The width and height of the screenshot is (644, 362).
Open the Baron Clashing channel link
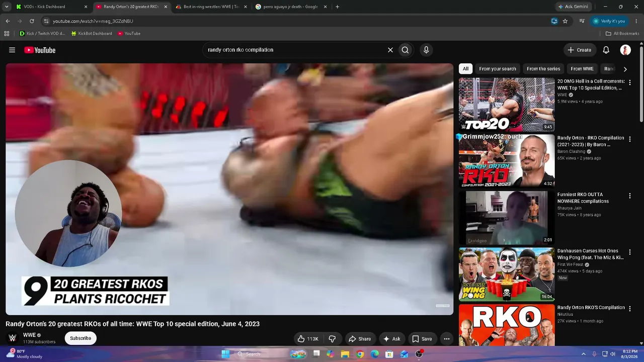coord(571,151)
